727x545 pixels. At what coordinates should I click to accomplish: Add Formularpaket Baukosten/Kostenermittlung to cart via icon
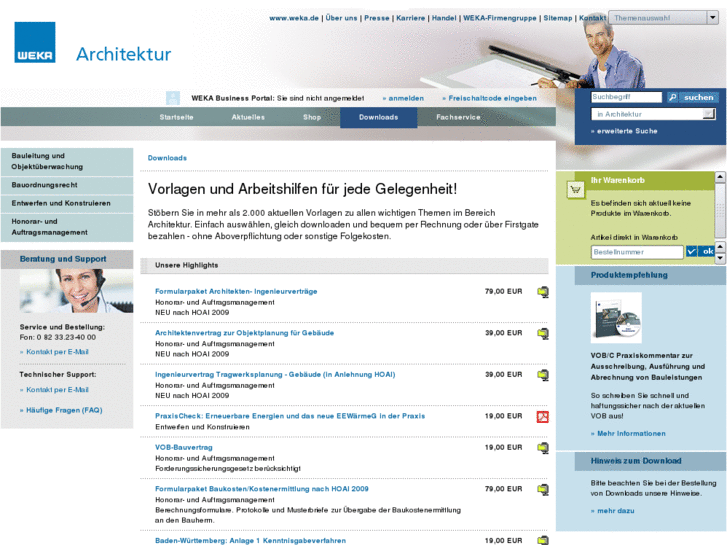[x=542, y=489]
